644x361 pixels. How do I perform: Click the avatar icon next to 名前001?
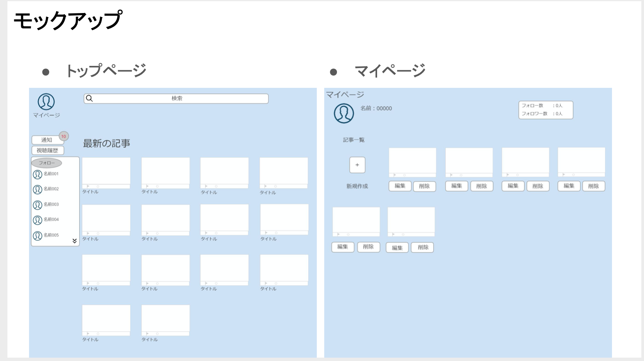point(38,174)
